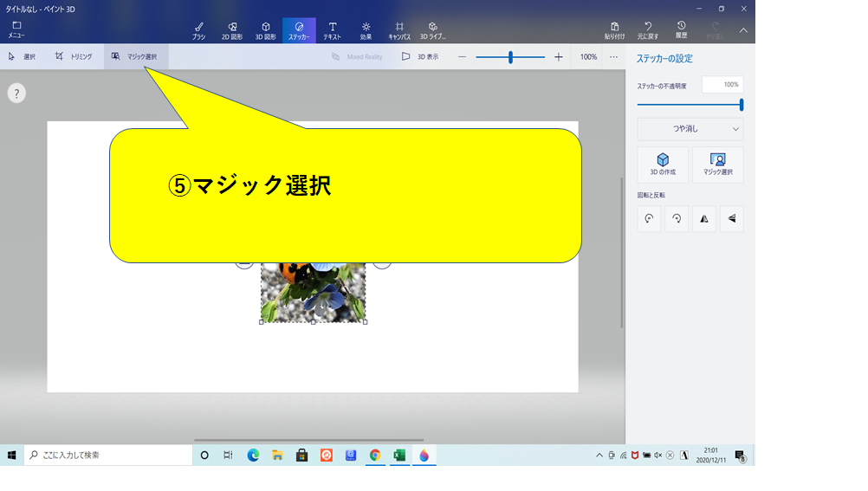The image size is (868, 491).
Task: Switch to Paint 3D in the taskbar
Action: (x=424, y=455)
